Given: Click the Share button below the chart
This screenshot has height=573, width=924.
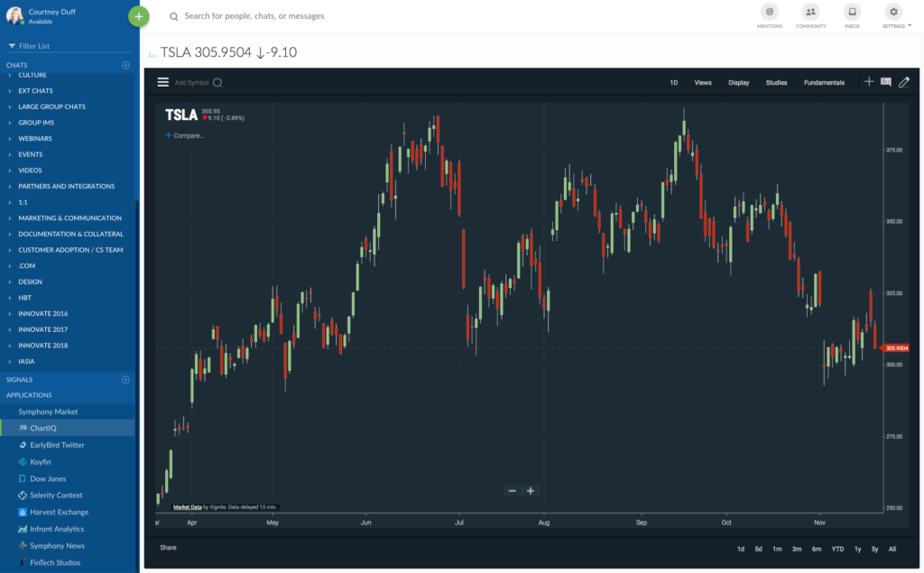Looking at the screenshot, I should [x=168, y=548].
